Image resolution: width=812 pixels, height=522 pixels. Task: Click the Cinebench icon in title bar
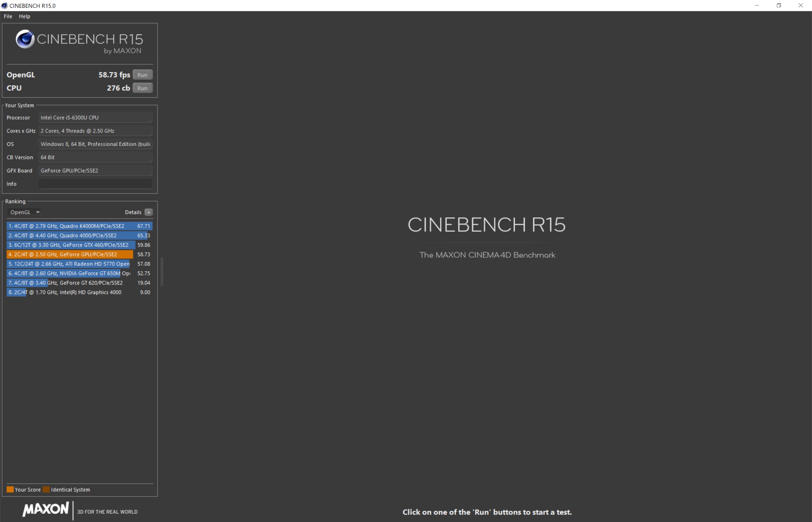pos(5,6)
